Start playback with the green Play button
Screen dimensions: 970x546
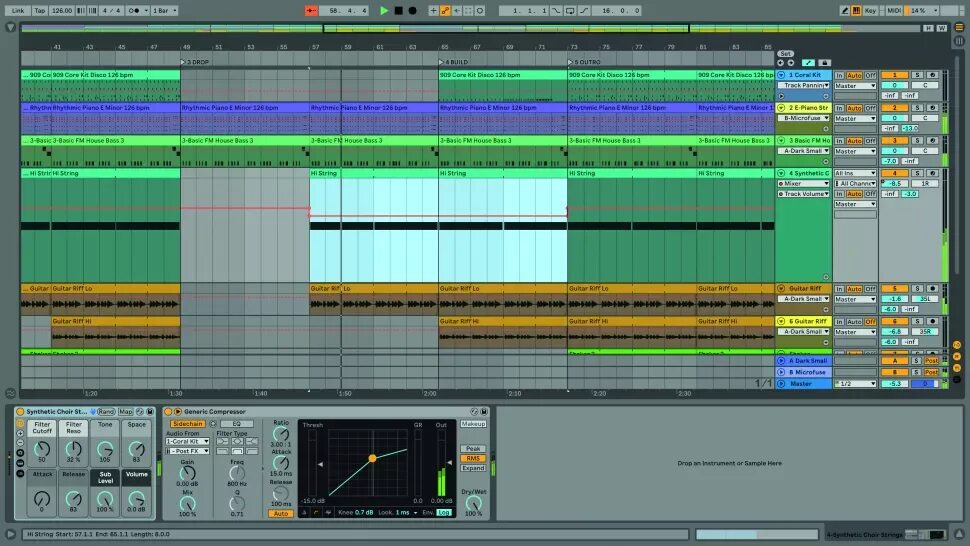[384, 11]
